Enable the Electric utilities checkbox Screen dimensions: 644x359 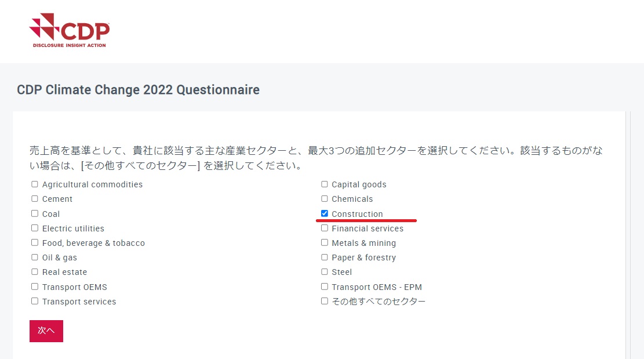35,229
